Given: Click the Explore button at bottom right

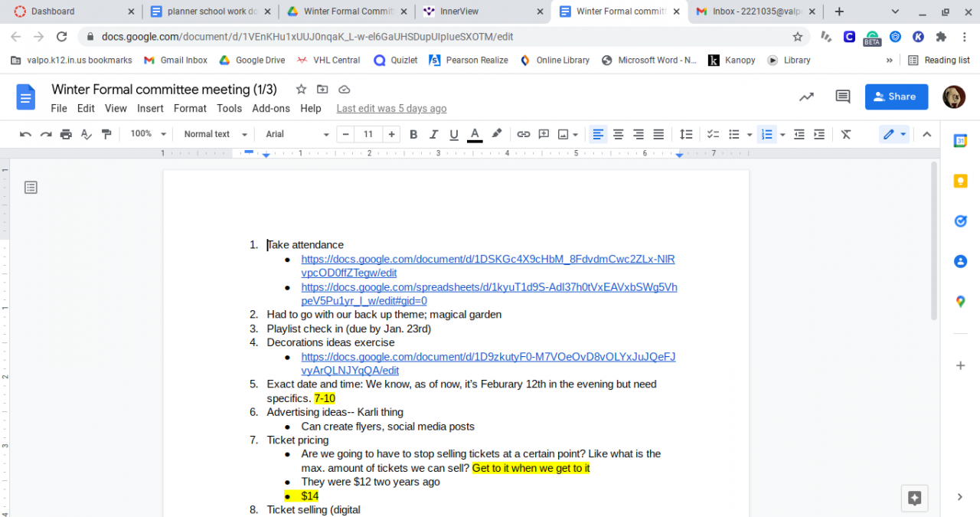Looking at the screenshot, I should point(914,497).
